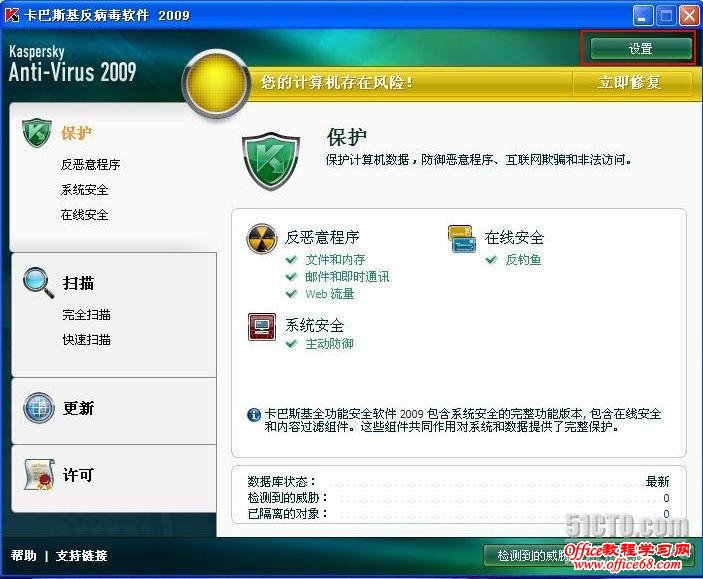Open the 支持链接 support link
This screenshot has height=579, width=703.
coord(82,556)
